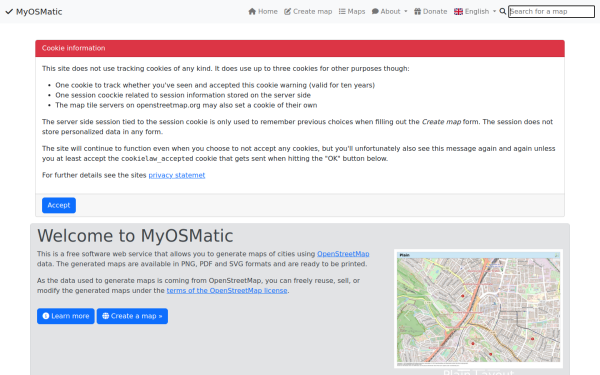Viewport: 600px width, 375px height.
Task: Click the Plain layout map thumbnail
Action: 478,308
